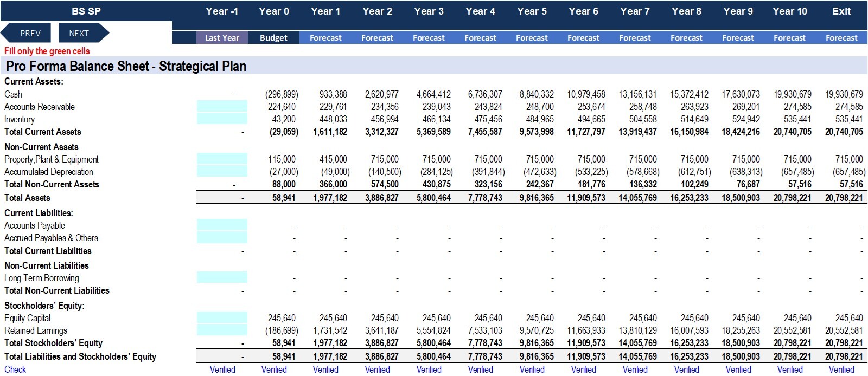This screenshot has height=376, width=868.
Task: Click Total Liabilities and Stockholders' Equity label
Action: click(80, 356)
